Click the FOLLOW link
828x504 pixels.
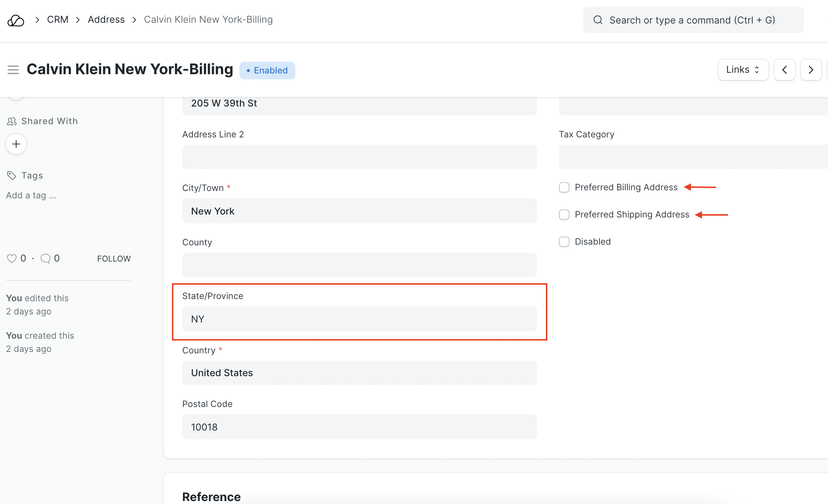[114, 259]
